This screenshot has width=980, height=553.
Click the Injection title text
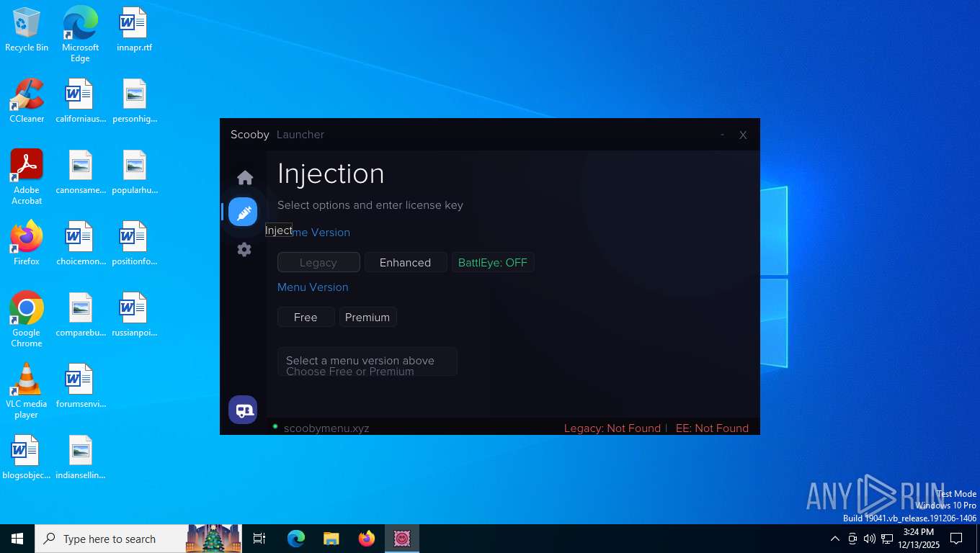tap(331, 174)
